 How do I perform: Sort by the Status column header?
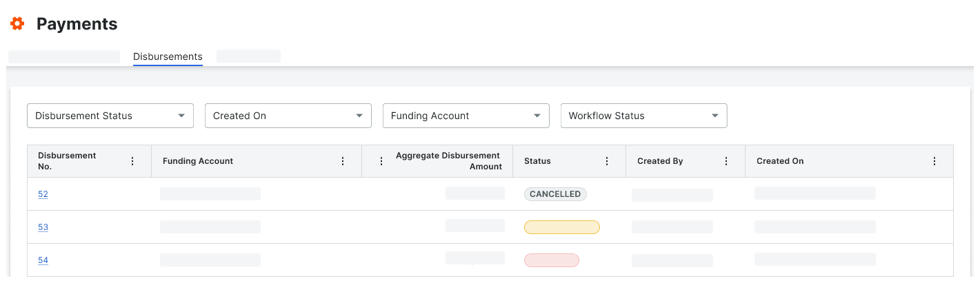(537, 161)
